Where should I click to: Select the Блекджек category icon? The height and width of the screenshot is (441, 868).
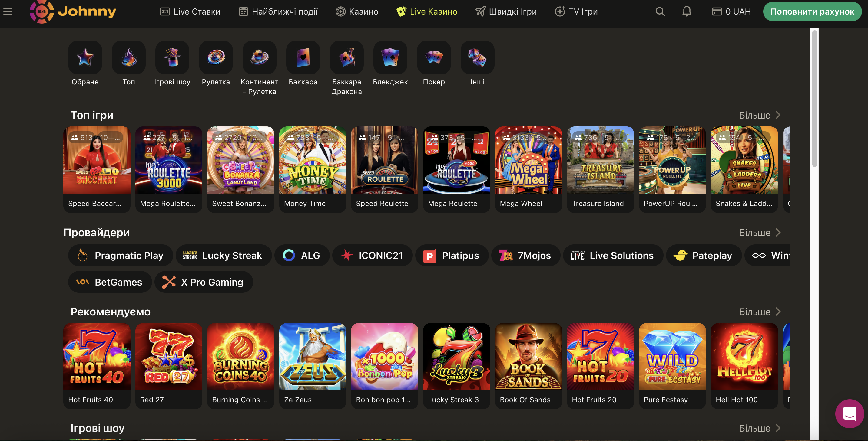390,57
